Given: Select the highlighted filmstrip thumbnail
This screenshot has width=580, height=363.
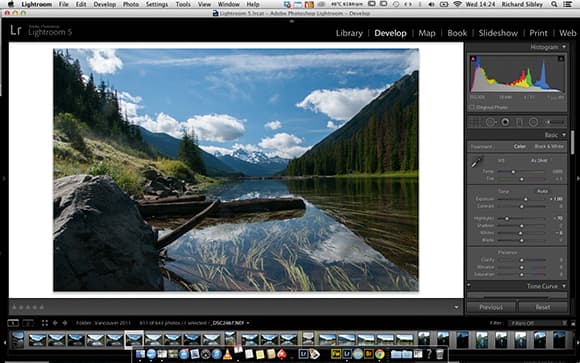Looking at the screenshot, I should pos(134,339).
